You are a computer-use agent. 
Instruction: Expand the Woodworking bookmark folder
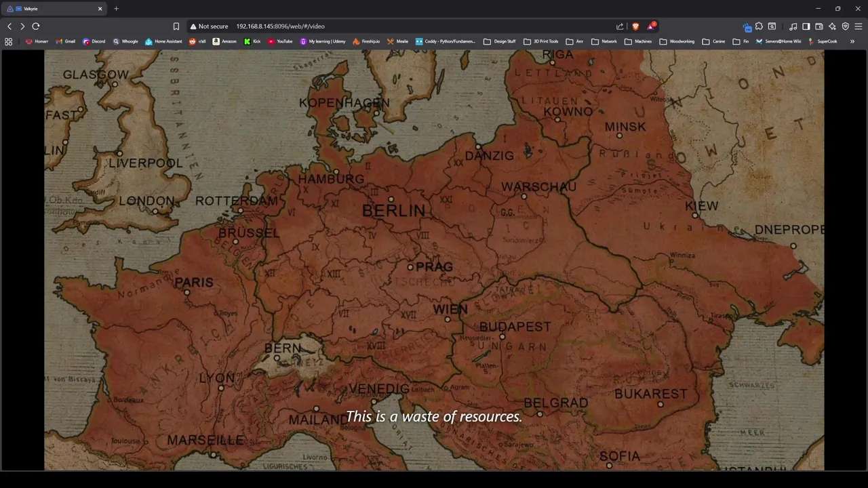677,41
